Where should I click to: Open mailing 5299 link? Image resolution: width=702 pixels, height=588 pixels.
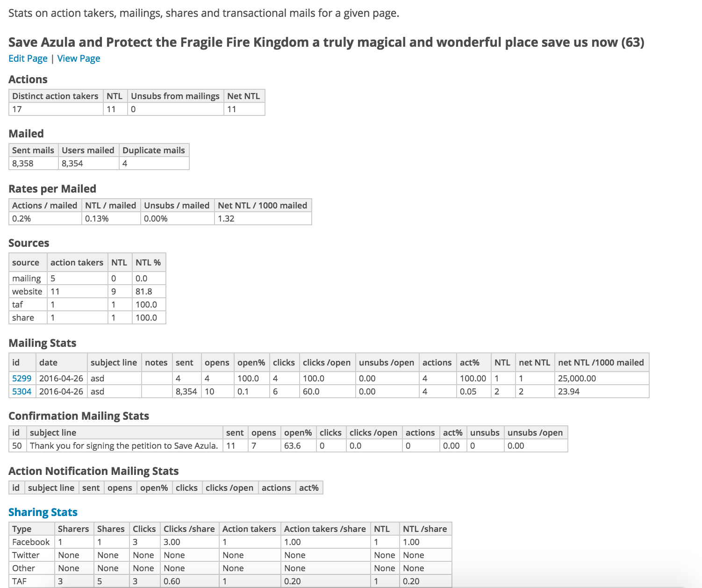pos(21,378)
